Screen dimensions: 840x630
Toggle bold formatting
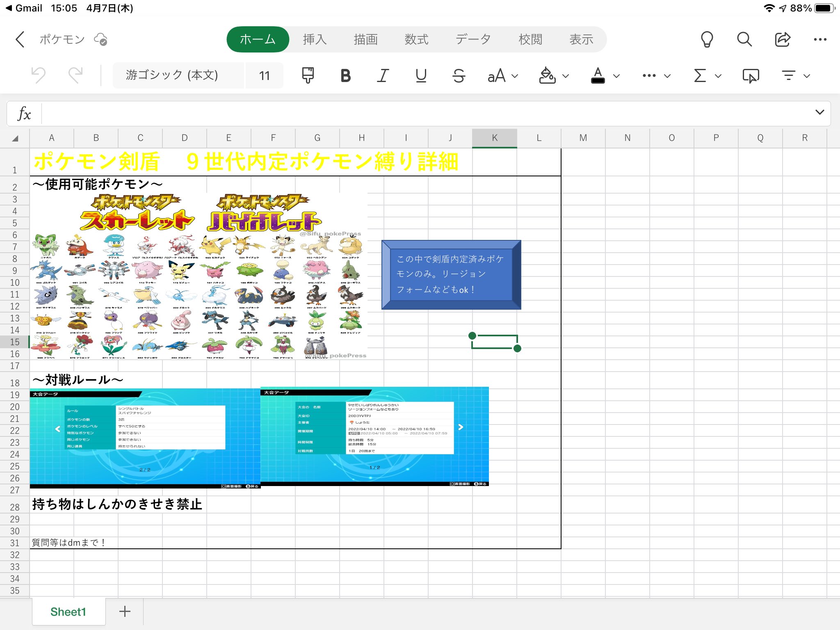[x=345, y=75]
